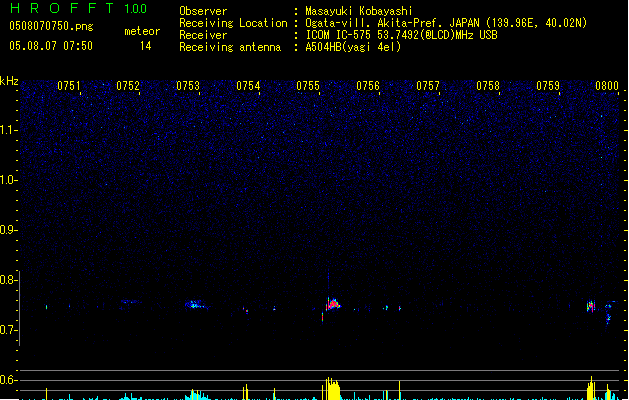Click the Receiving Location label
629x400 pixels.
(233, 23)
